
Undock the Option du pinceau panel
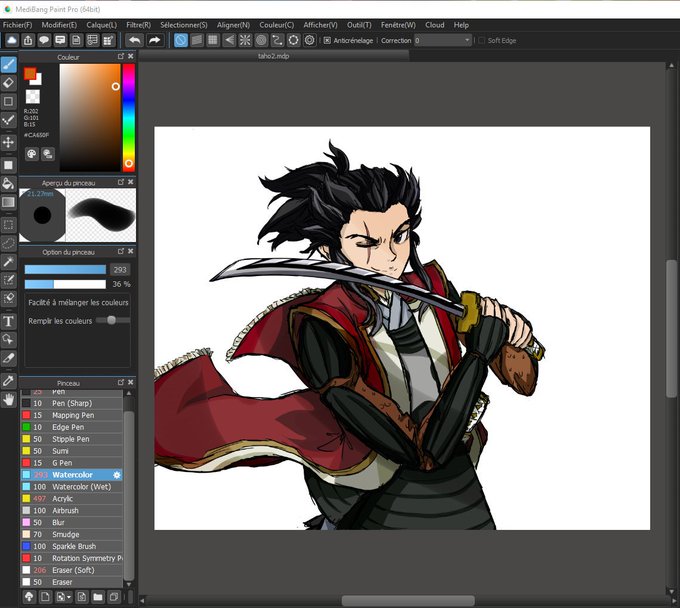coord(121,252)
